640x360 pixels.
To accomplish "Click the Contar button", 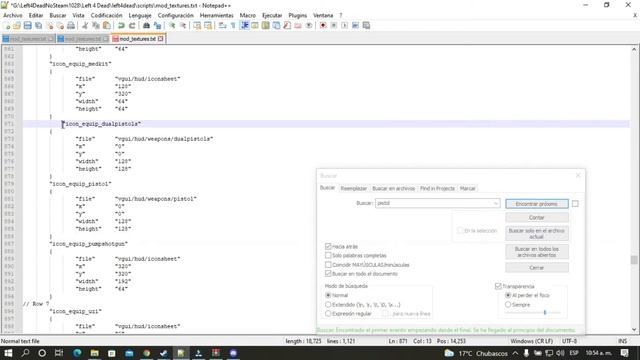I will [x=537, y=218].
